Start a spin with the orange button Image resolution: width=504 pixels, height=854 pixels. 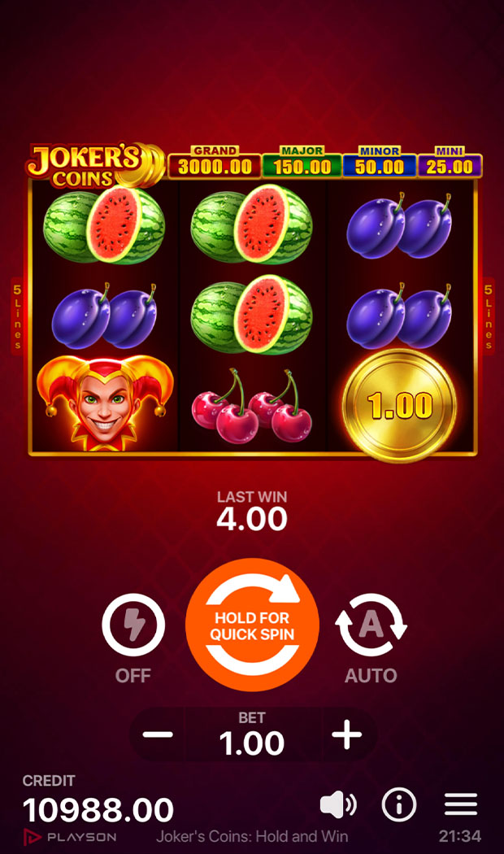coord(252,625)
